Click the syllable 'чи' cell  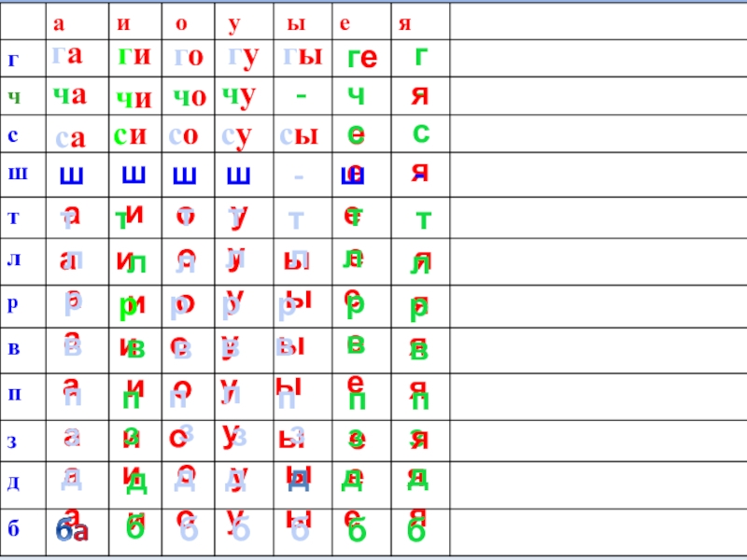pos(134,99)
